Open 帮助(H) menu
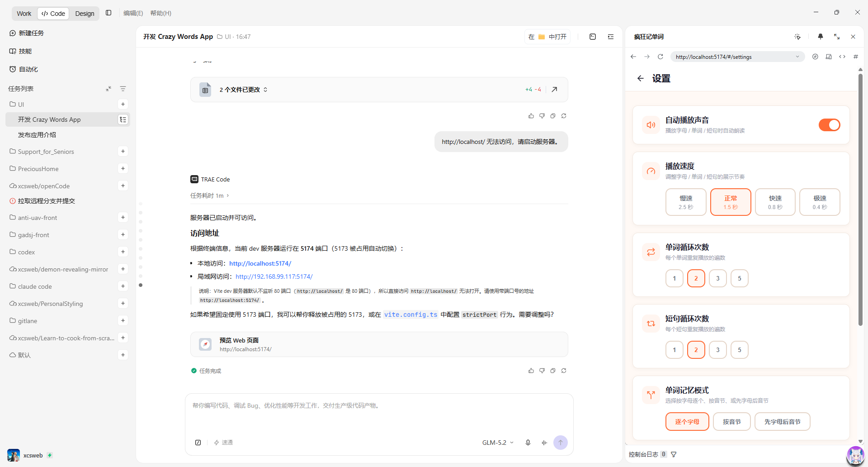The width and height of the screenshot is (868, 467). (x=160, y=13)
